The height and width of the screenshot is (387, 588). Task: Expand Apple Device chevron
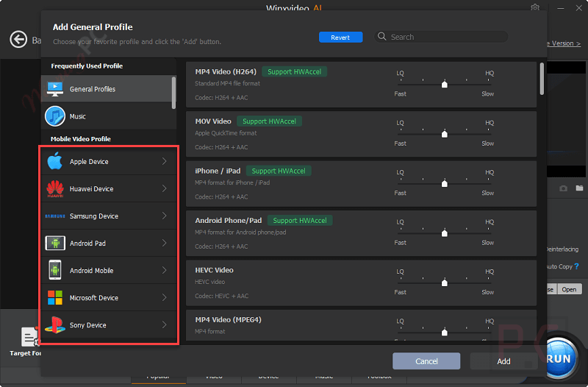tap(164, 161)
